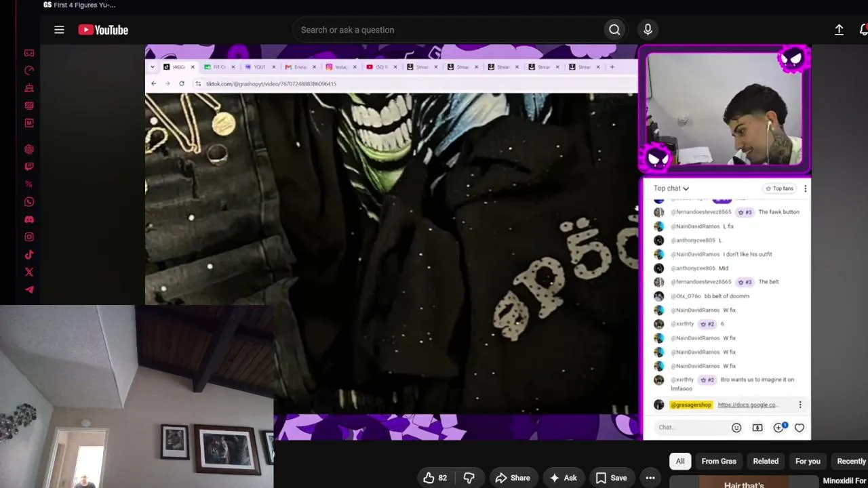This screenshot has width=868, height=488.
Task: Go to the YouTube home logo
Action: tap(103, 30)
